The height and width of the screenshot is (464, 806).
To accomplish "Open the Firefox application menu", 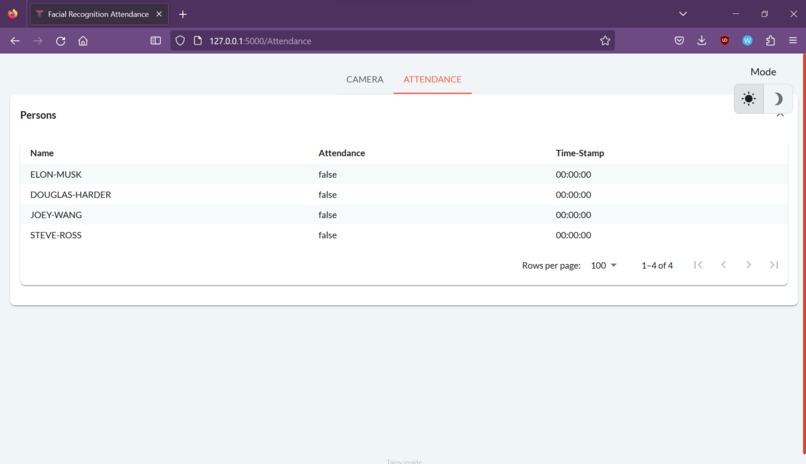I will 793,41.
